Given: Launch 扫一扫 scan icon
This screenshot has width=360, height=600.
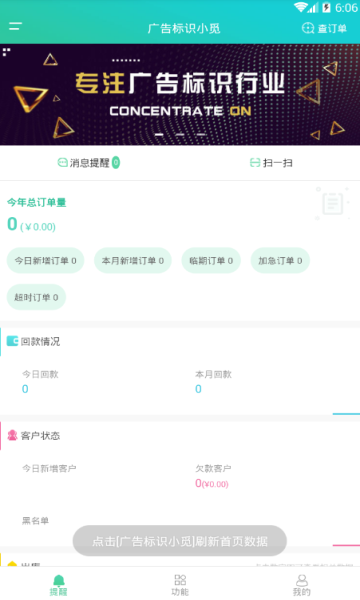Looking at the screenshot, I should [x=255, y=163].
